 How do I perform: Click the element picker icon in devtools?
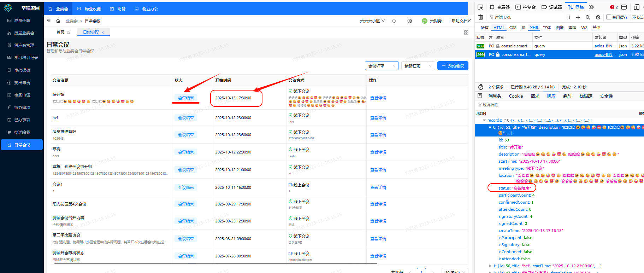click(480, 7)
